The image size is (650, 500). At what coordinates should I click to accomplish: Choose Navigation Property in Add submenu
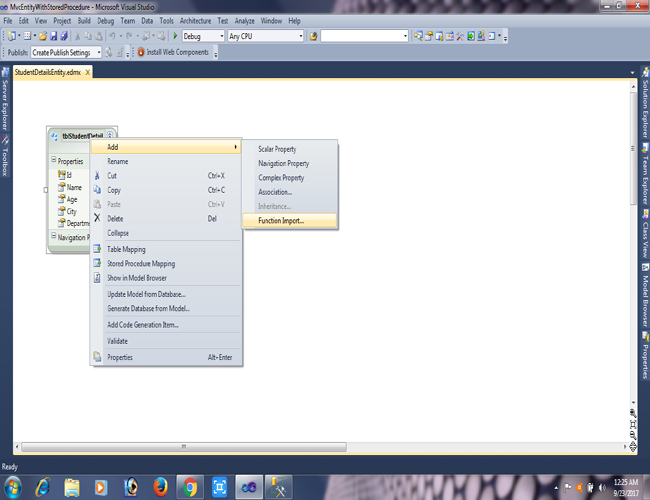pyautogui.click(x=289, y=163)
